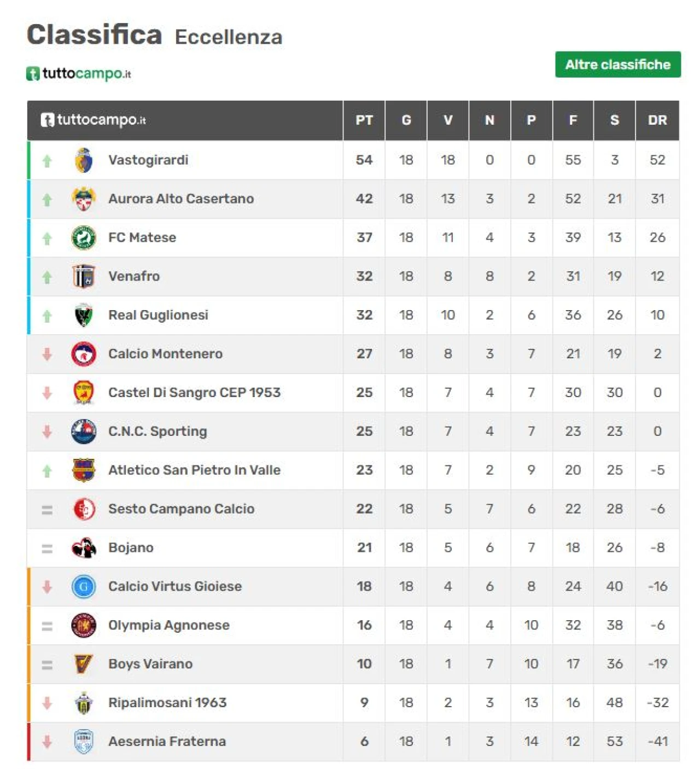This screenshot has width=700, height=769.
Task: Click the tuttocampo.it logo under the title
Action: click(x=79, y=73)
